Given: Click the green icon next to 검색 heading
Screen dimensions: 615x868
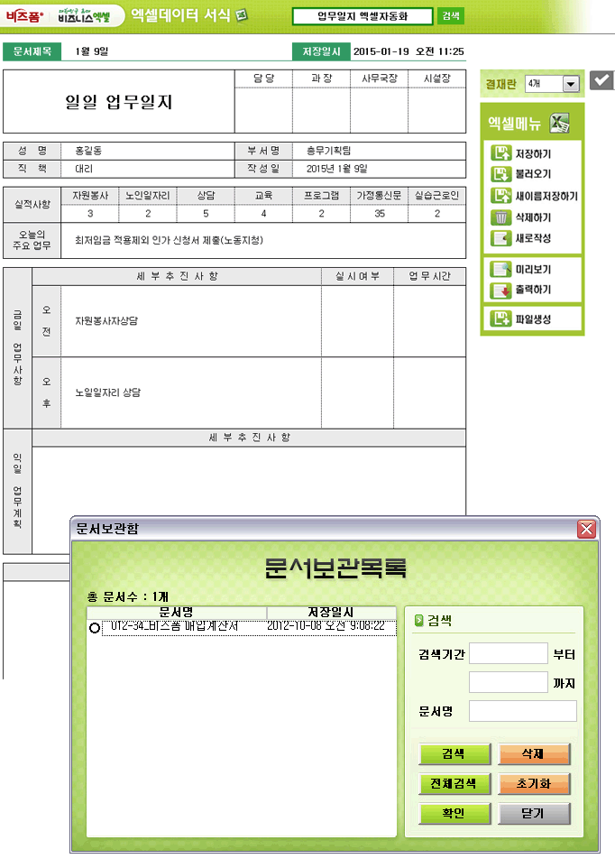Looking at the screenshot, I should click(418, 621).
